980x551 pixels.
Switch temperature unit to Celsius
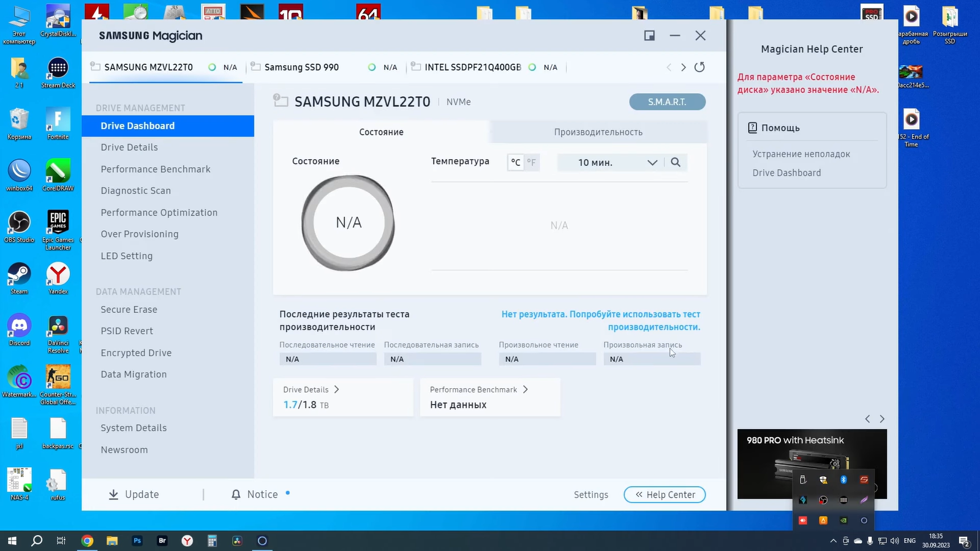coord(516,162)
